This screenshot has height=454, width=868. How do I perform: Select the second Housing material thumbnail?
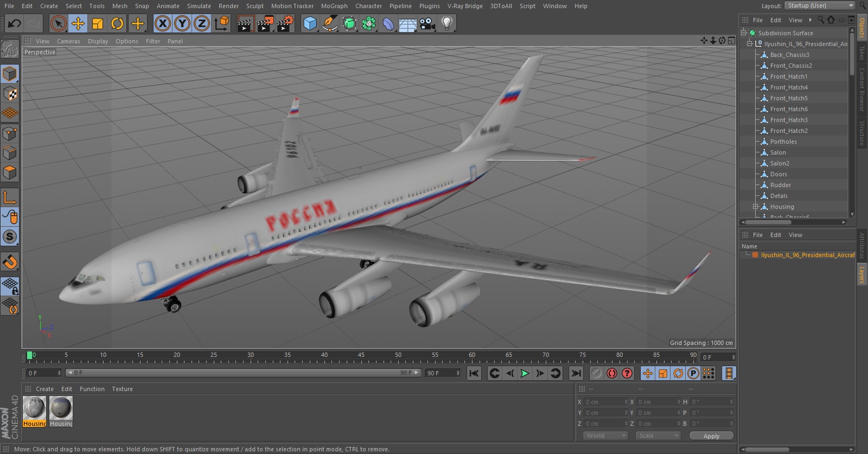click(x=61, y=408)
